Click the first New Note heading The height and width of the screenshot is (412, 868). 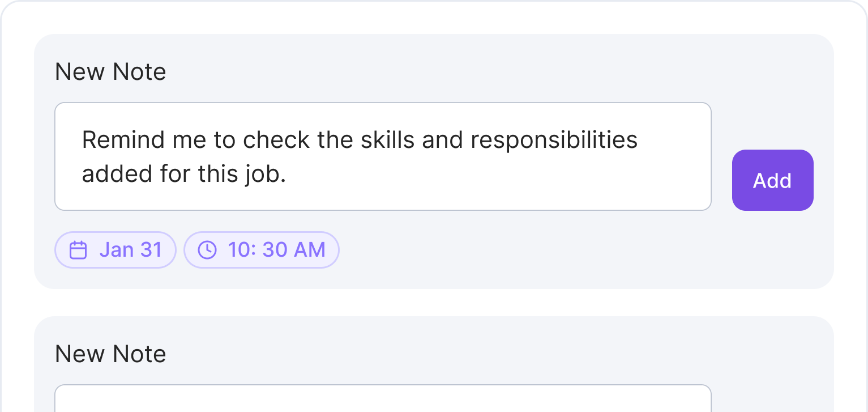[x=110, y=72]
